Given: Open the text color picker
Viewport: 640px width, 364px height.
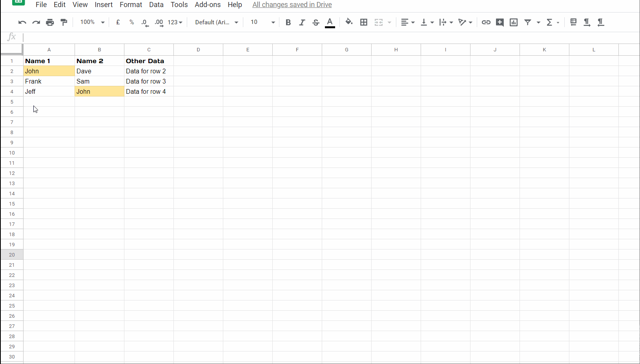Looking at the screenshot, I should tap(330, 22).
